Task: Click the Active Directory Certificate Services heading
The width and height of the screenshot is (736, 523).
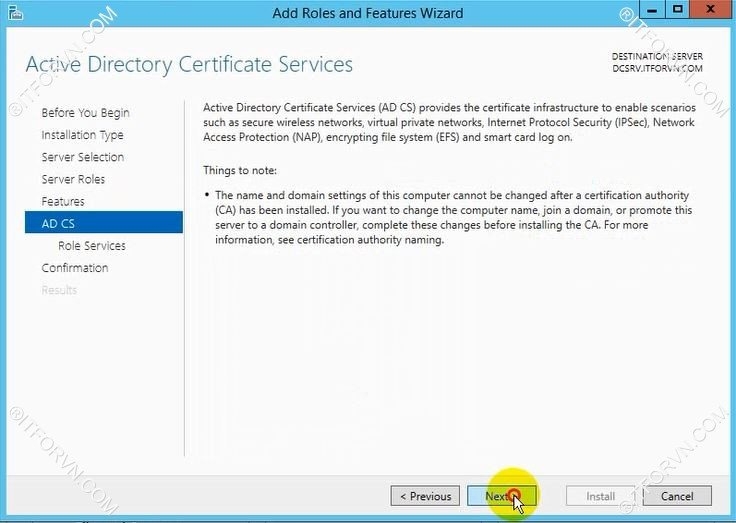Action: coord(189,64)
